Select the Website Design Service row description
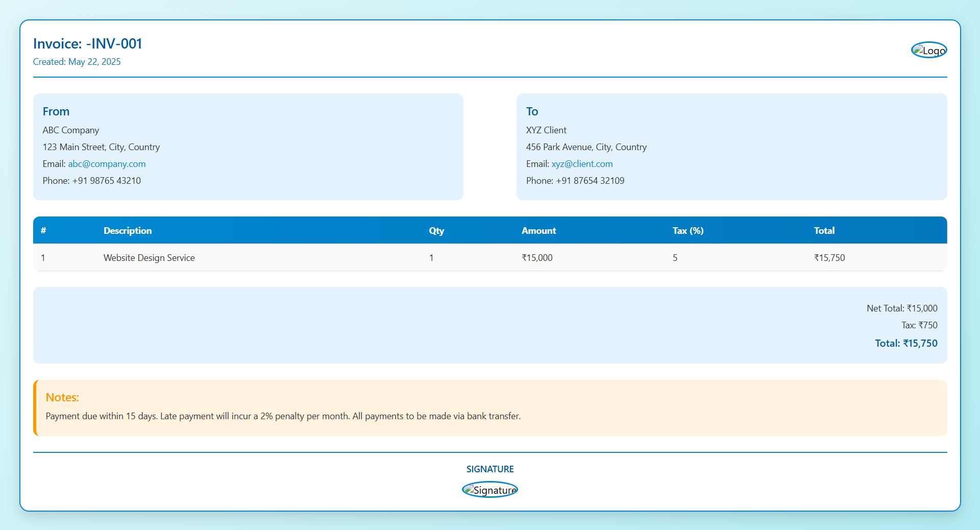Image resolution: width=980 pixels, height=530 pixels. click(149, 258)
